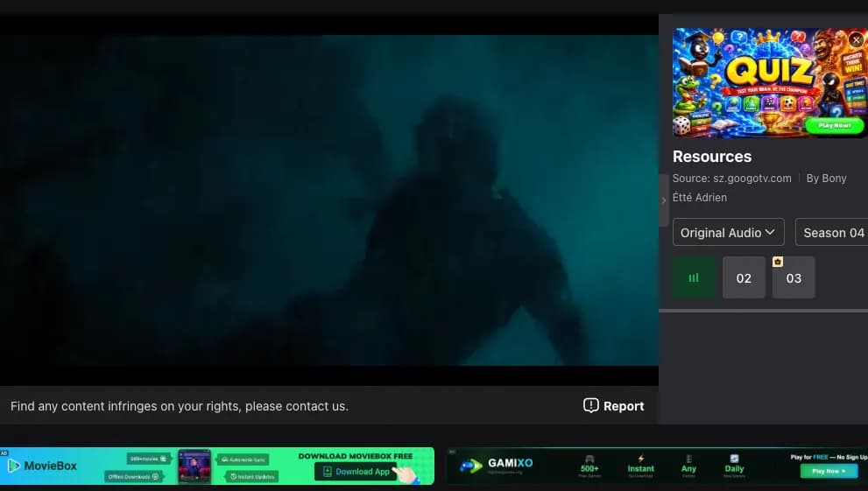This screenshot has width=868, height=491.
Task: Click the Quiz ad banner image
Action: [x=770, y=83]
